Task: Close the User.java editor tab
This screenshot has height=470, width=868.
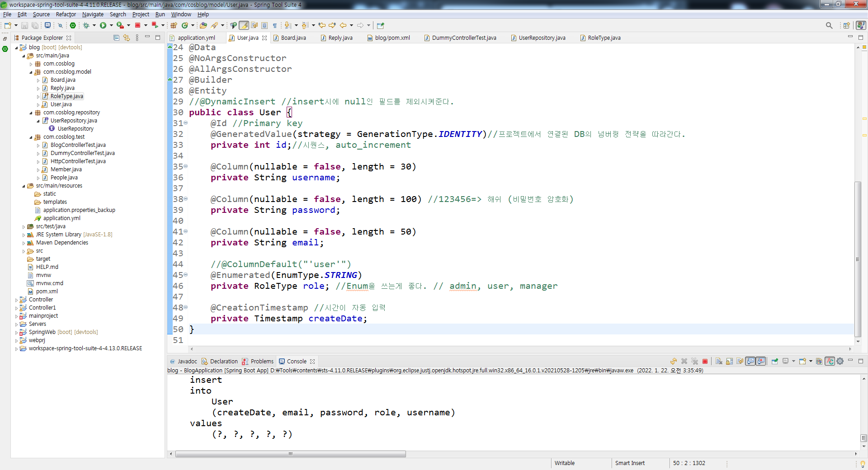Action: pos(264,38)
